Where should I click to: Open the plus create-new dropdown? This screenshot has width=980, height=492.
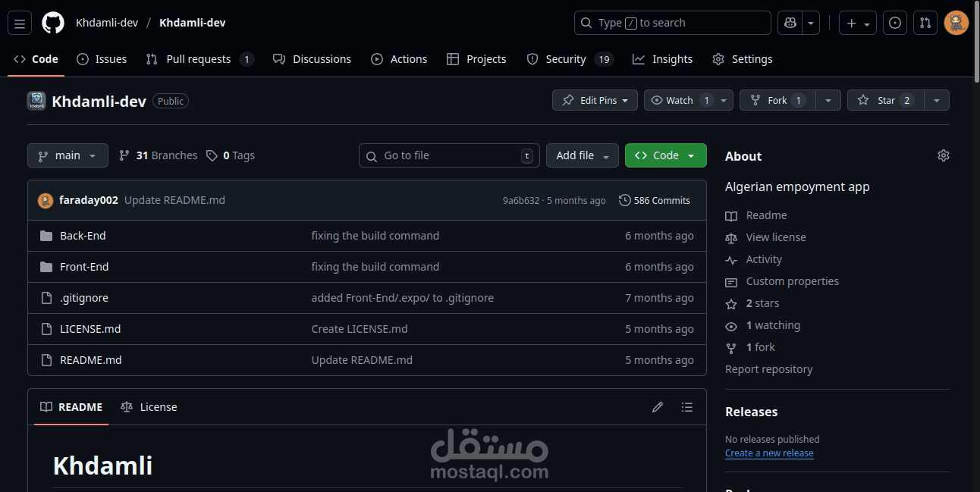(858, 23)
